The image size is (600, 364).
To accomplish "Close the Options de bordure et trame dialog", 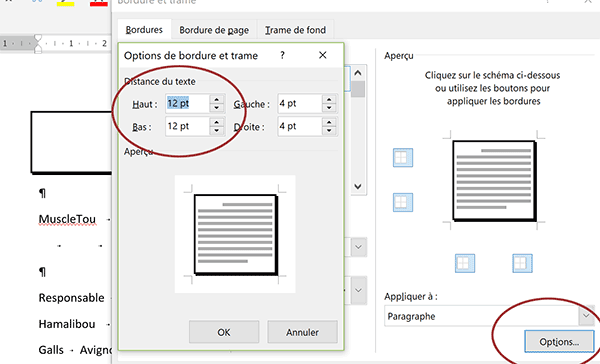I will pos(323,55).
